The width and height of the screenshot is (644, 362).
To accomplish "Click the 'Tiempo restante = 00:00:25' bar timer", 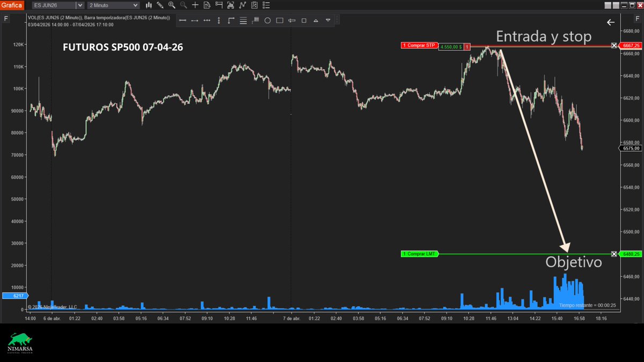I will coord(587,305).
